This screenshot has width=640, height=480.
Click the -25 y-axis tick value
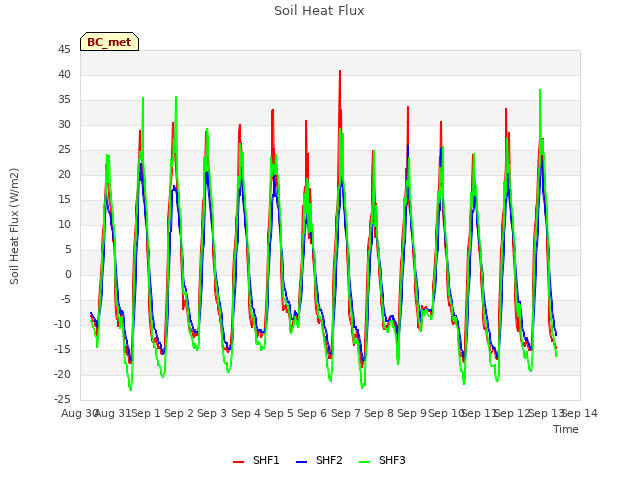click(62, 399)
